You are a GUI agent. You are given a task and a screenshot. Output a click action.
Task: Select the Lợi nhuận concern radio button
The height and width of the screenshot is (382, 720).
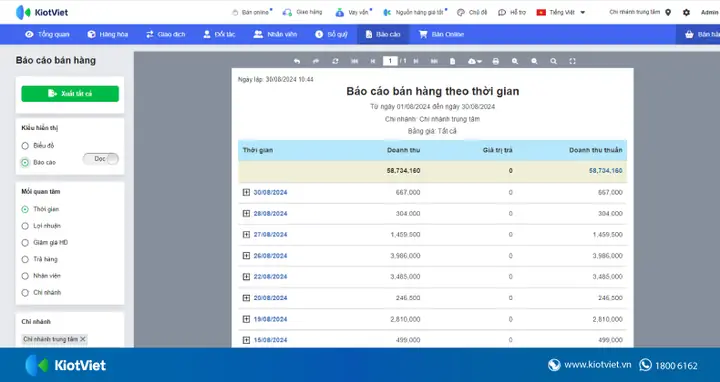(25, 226)
